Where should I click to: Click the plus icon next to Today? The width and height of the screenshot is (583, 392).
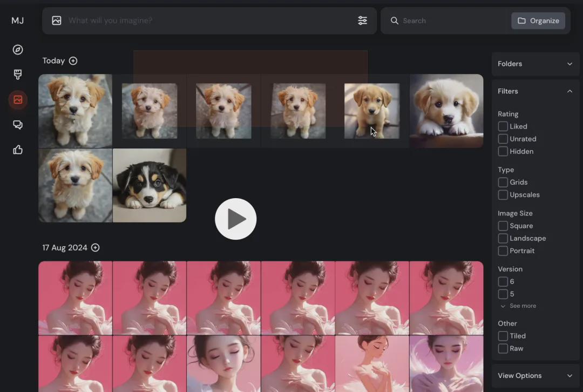[73, 60]
